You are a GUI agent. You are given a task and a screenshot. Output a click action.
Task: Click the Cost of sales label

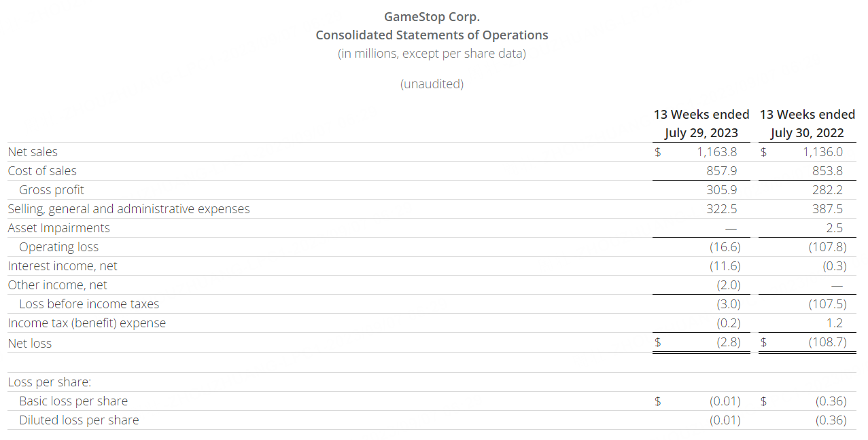coord(42,171)
